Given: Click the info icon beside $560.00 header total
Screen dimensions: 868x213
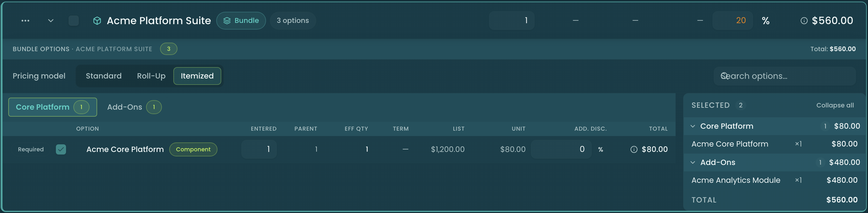Looking at the screenshot, I should tap(804, 21).
